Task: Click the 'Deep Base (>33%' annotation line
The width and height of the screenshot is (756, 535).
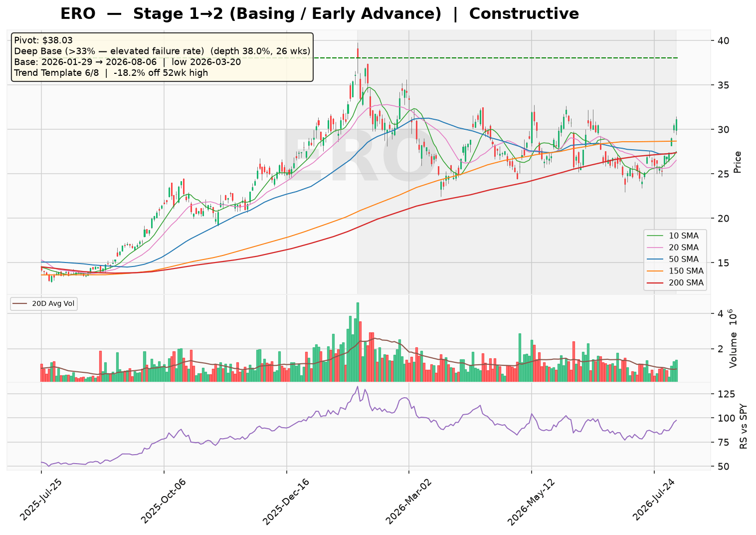Action: coord(163,51)
